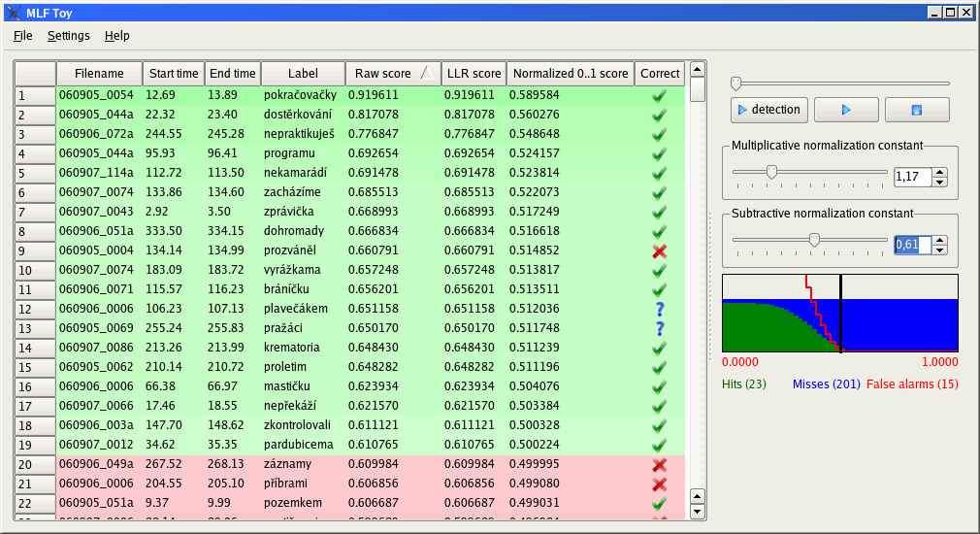
Task: Decrease subtractive constant with down arrow
Action: (x=939, y=250)
